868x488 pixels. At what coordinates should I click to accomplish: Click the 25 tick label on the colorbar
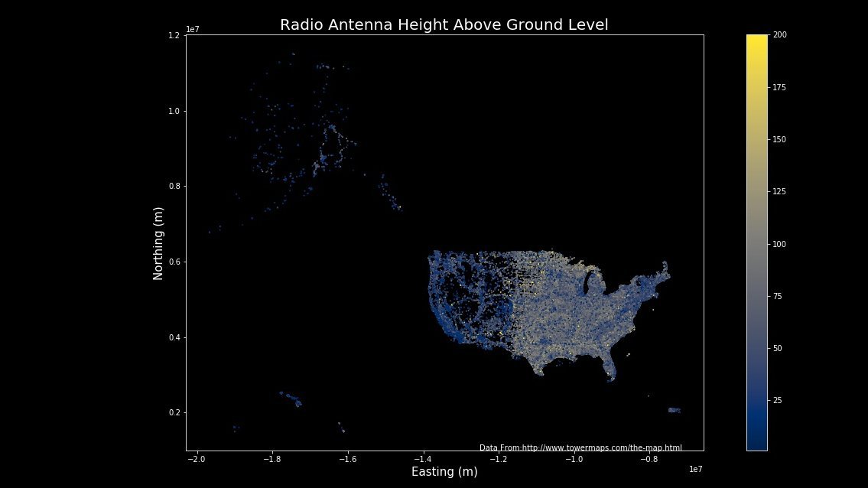click(778, 400)
